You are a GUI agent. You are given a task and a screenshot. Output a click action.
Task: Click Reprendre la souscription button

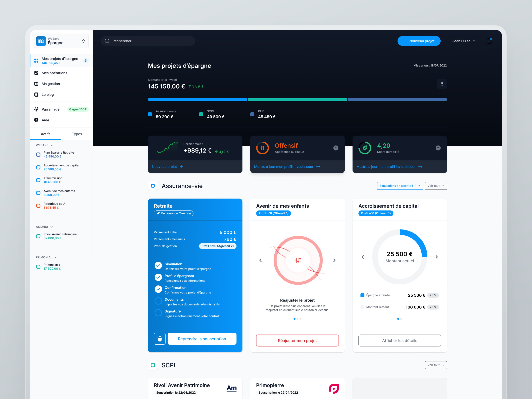click(202, 339)
